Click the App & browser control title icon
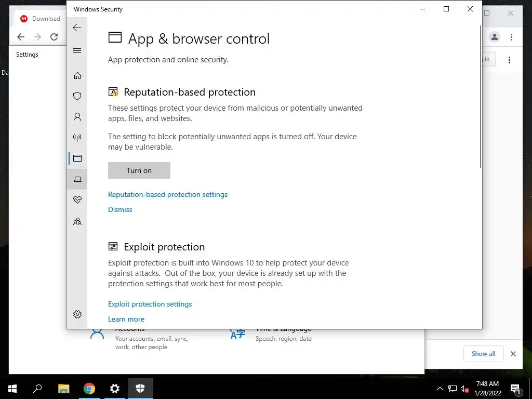This screenshot has height=399, width=532. [115, 37]
